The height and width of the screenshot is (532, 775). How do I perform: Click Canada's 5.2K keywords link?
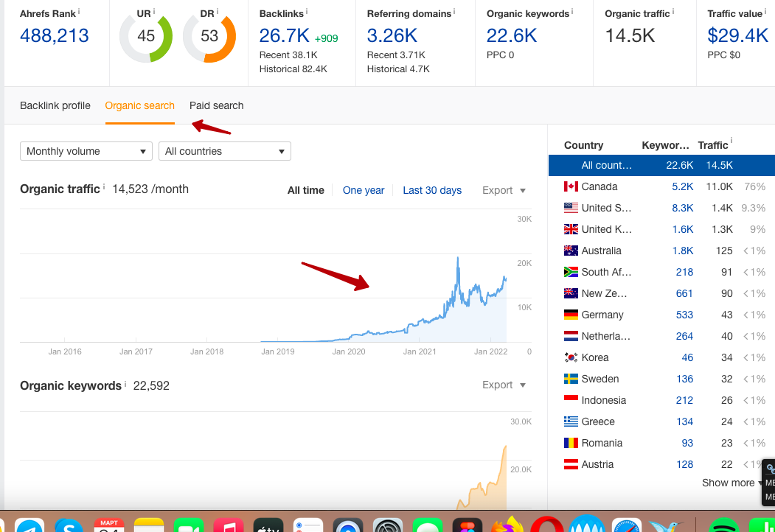(x=682, y=186)
